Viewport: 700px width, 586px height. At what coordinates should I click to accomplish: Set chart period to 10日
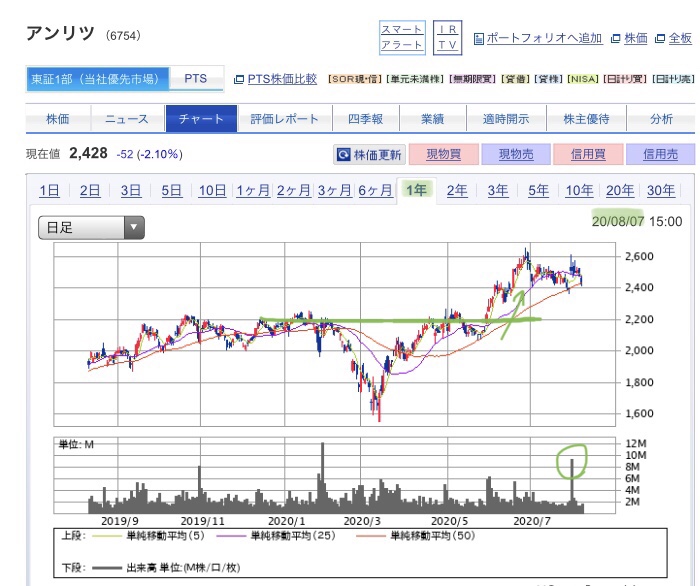[x=212, y=191]
